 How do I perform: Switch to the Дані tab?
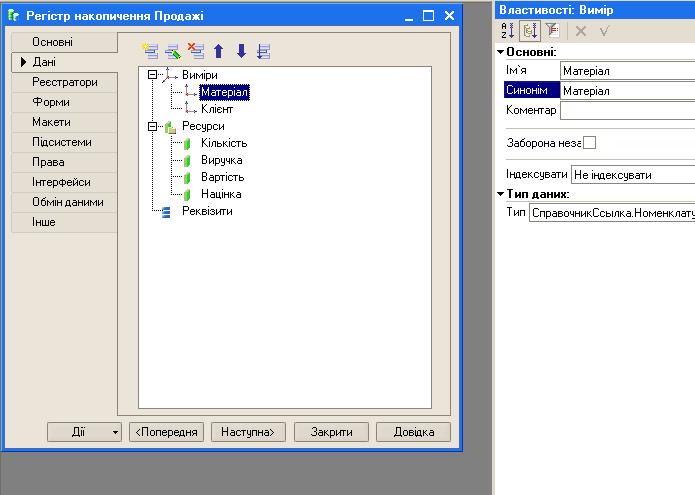point(65,62)
